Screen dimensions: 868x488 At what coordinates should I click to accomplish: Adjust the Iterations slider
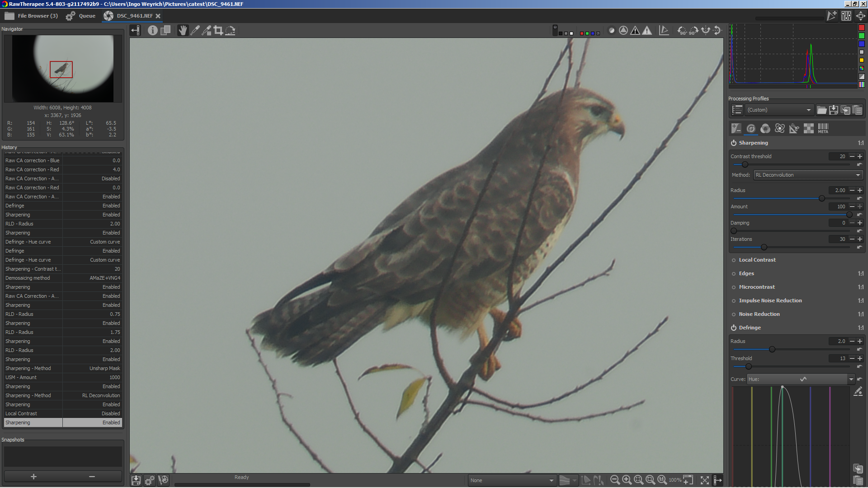[792, 247]
